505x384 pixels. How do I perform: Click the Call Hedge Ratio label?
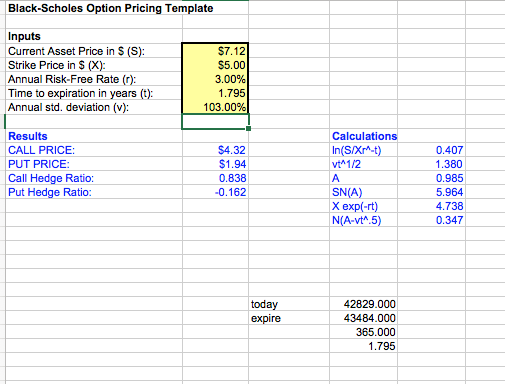pos(51,178)
